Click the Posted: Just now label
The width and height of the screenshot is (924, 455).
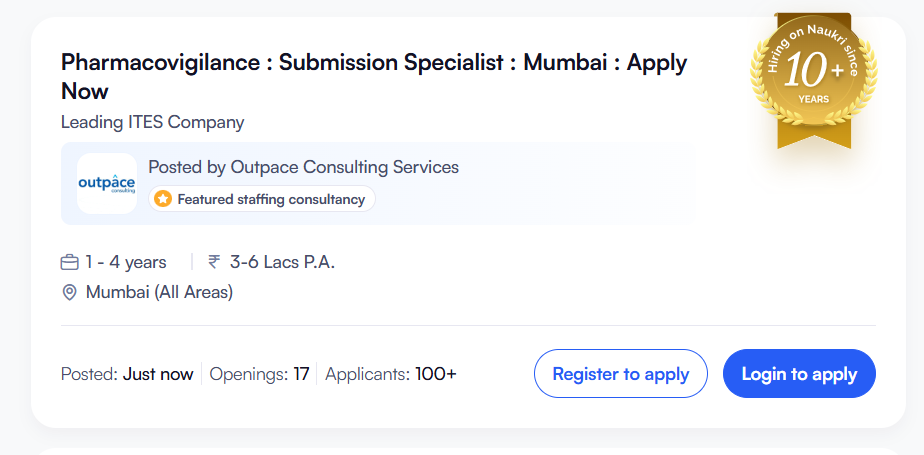[x=127, y=374]
